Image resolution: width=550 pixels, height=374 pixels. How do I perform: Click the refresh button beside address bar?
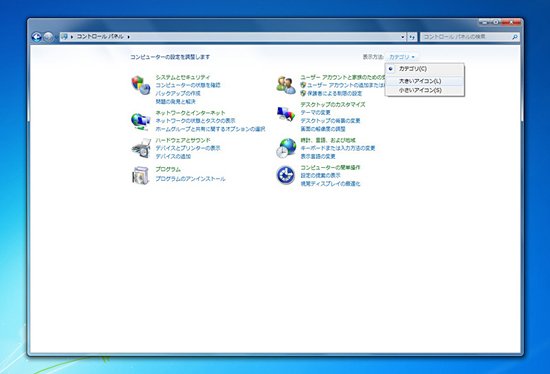click(x=412, y=36)
